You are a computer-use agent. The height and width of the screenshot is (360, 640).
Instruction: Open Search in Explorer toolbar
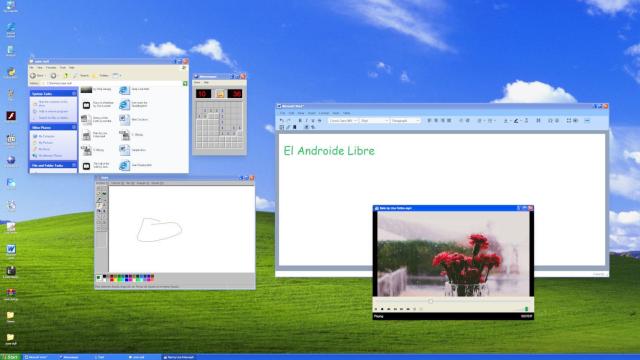pyautogui.click(x=81, y=76)
